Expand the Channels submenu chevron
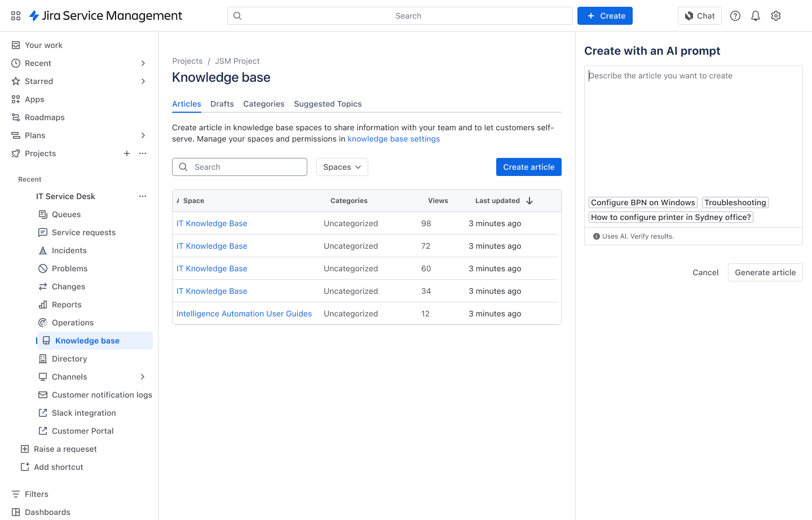812x520 pixels. click(143, 377)
